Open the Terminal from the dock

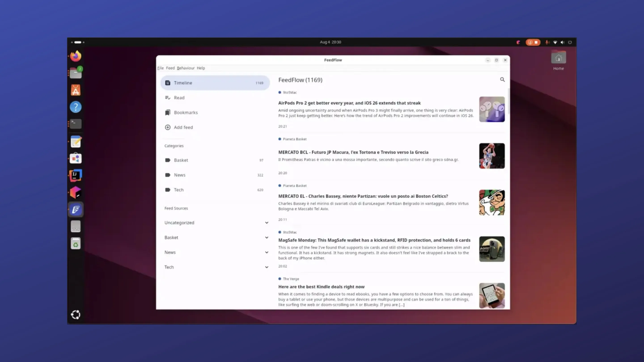tap(76, 124)
